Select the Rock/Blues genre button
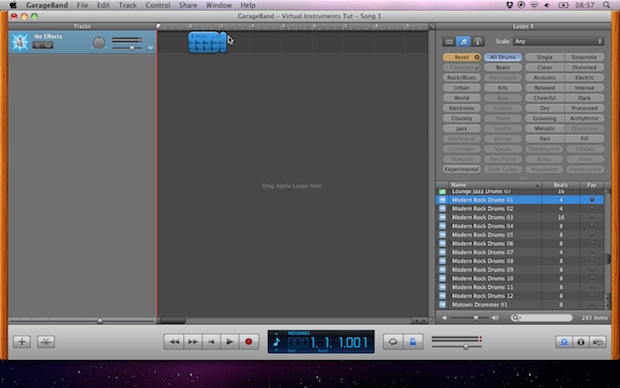Viewport: 620px width, 388px height. (462, 78)
